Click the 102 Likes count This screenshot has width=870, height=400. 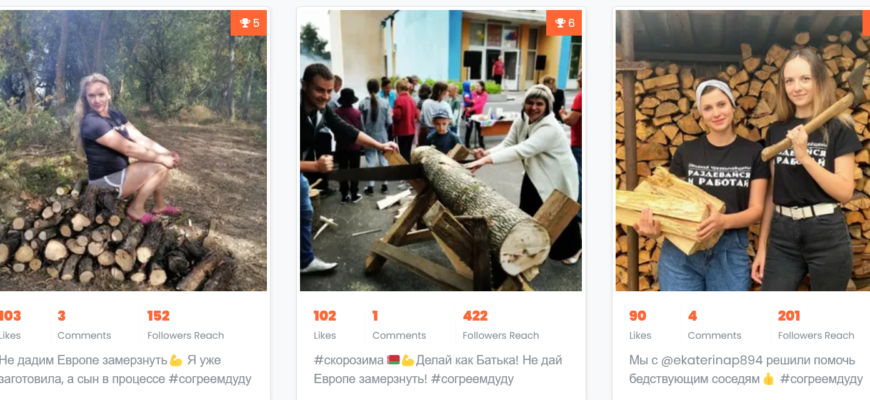325,325
